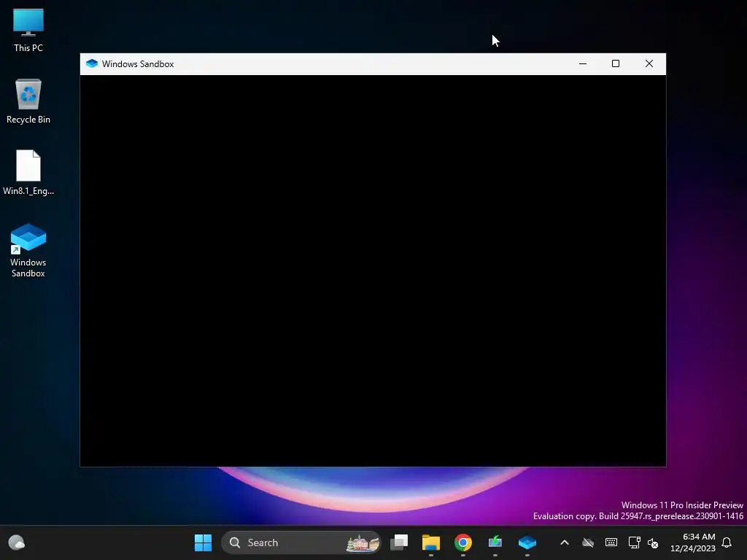Open File Explorer from the taskbar

431,542
